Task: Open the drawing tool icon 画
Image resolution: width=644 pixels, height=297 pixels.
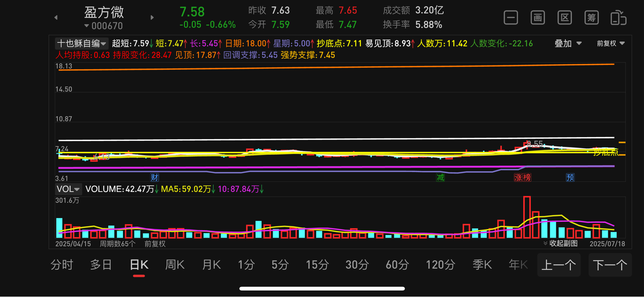Action: pos(538,18)
